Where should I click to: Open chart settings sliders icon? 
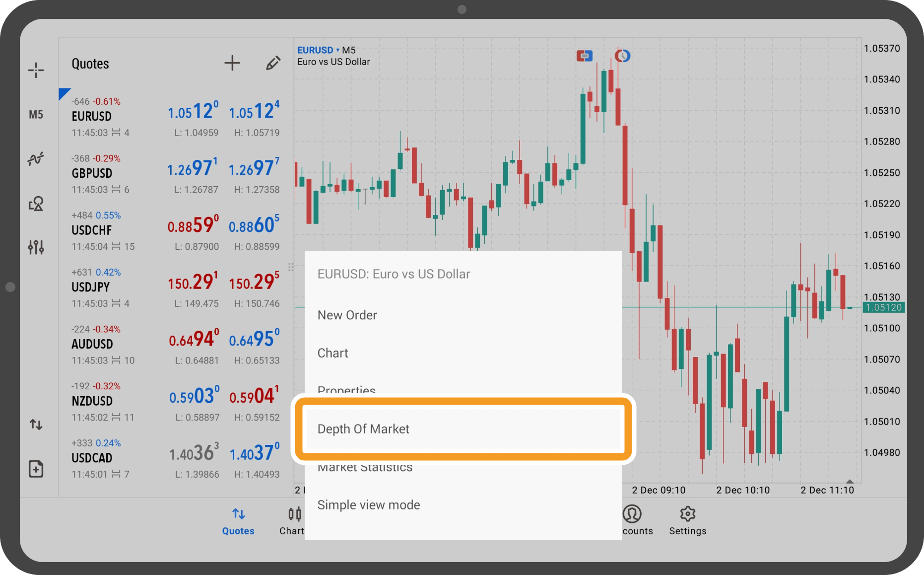point(36,247)
